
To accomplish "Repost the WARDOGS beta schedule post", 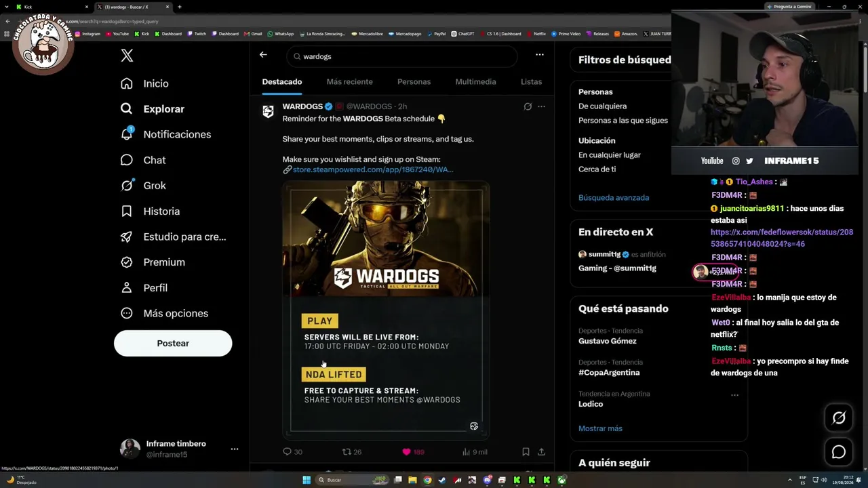I will [351, 451].
